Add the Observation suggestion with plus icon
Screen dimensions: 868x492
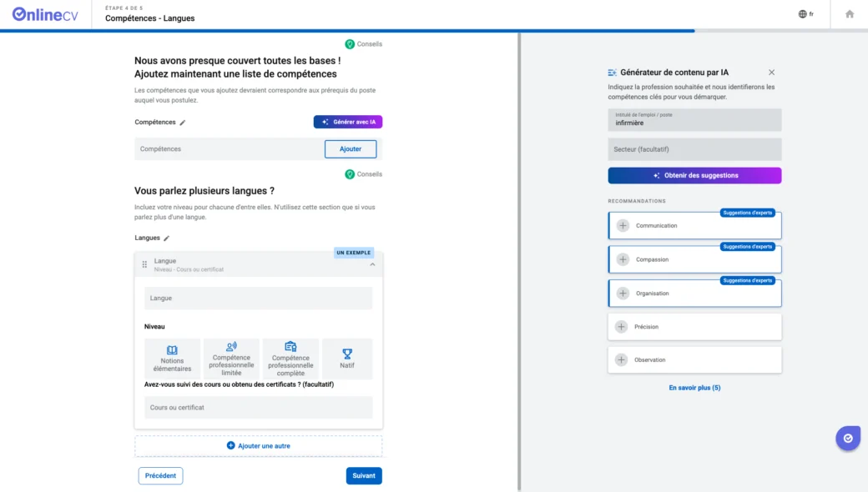tap(621, 360)
